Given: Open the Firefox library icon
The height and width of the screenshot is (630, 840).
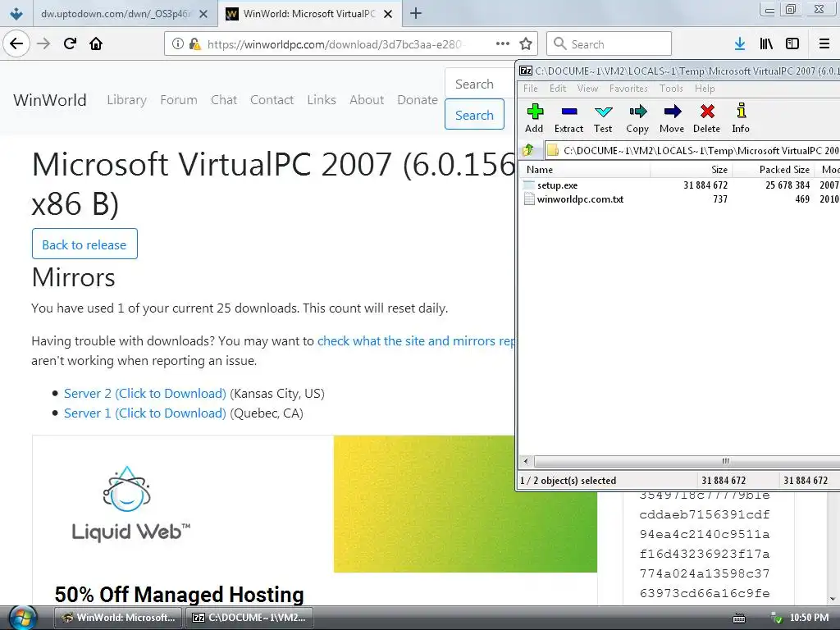Looking at the screenshot, I should pyautogui.click(x=766, y=44).
